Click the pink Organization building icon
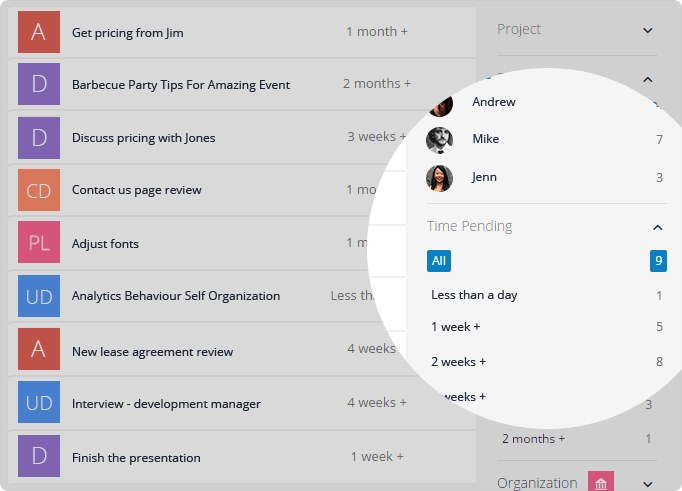This screenshot has width=682, height=491. [601, 481]
